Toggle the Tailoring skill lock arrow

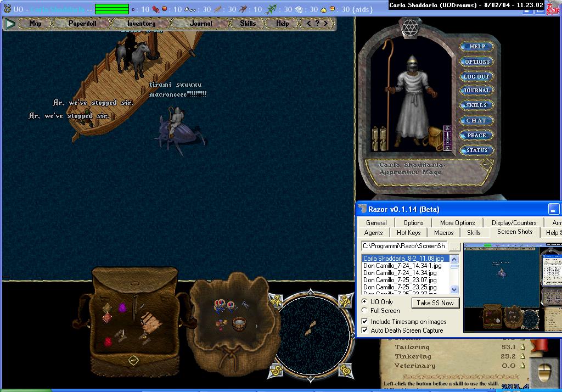pos(523,347)
